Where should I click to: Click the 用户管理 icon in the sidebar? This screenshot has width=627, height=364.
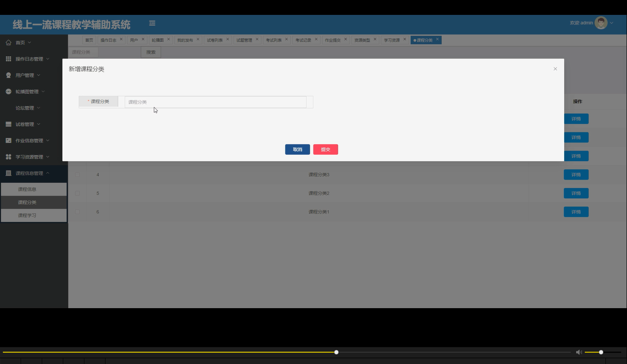pyautogui.click(x=8, y=75)
